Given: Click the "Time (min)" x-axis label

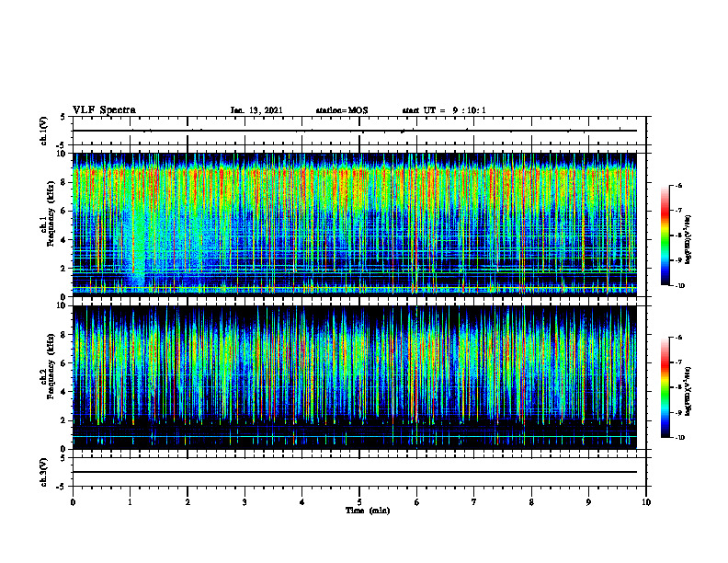Looking at the screenshot, I should click(368, 511).
